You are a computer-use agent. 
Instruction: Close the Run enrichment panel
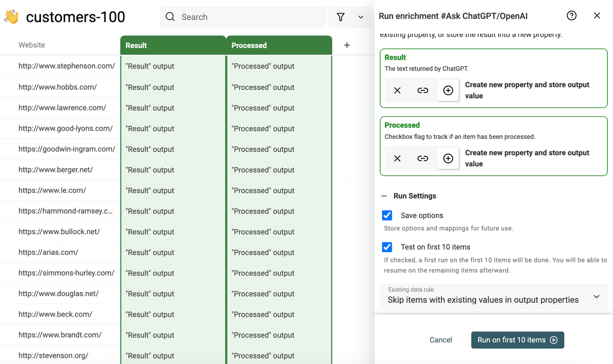597,16
